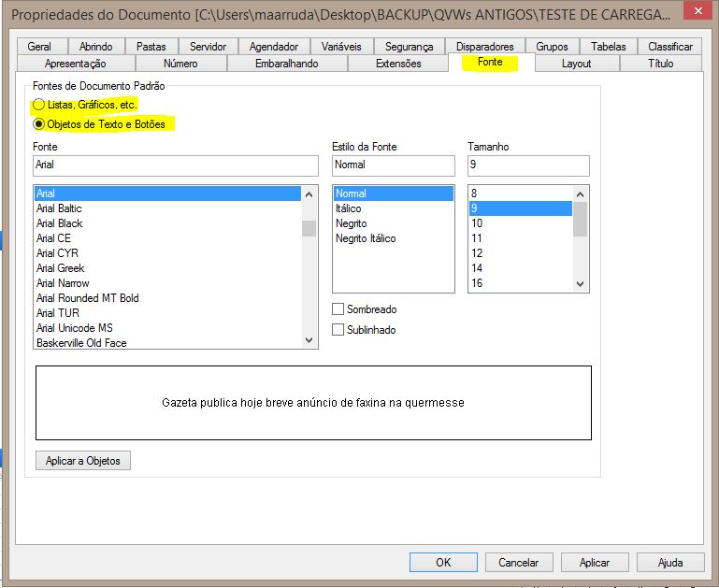The image size is (719, 588).
Task: Open the Variáveis tab
Action: pos(340,47)
